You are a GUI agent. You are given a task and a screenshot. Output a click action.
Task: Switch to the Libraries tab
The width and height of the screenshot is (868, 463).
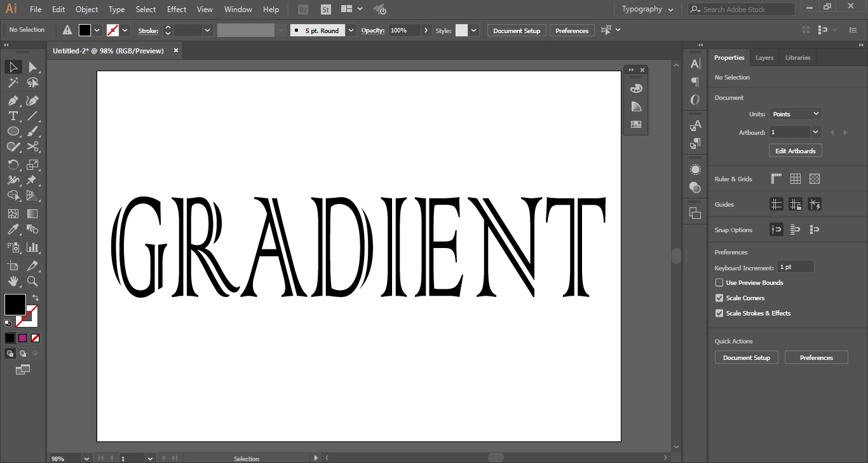click(797, 58)
